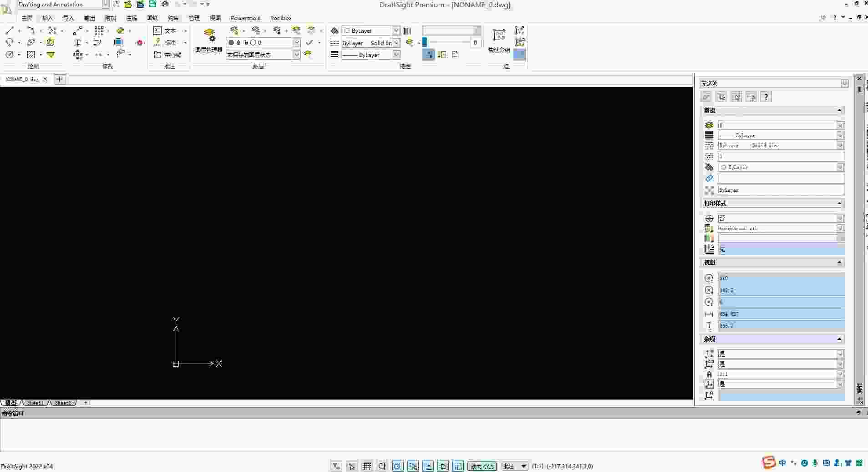Click the Explode tool red icon
Screen dimensions: 868x472
coord(140,42)
